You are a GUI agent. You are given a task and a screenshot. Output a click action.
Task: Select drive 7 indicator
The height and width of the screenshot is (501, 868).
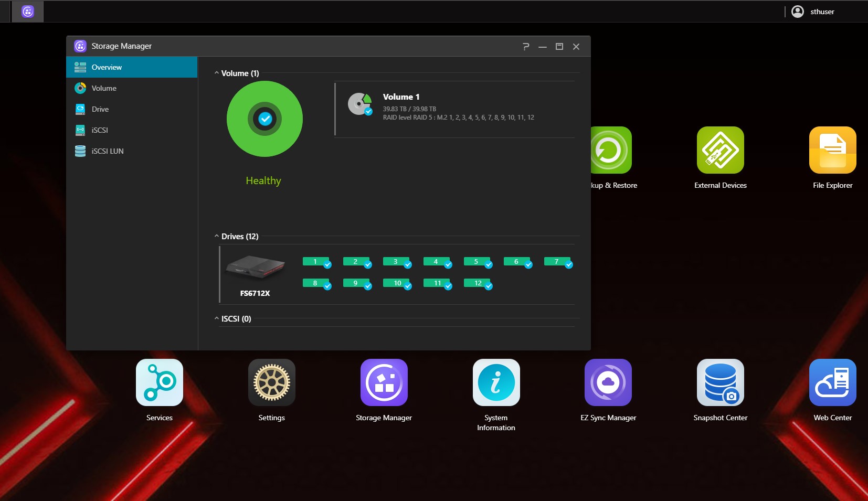(558, 262)
